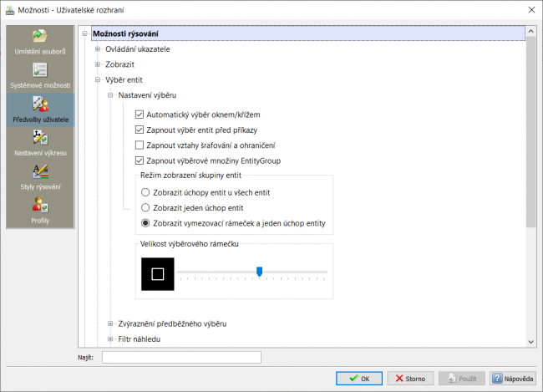
Task: Toggle Zapnout výběrové množiny EntityGroup checkbox
Action: pos(140,160)
